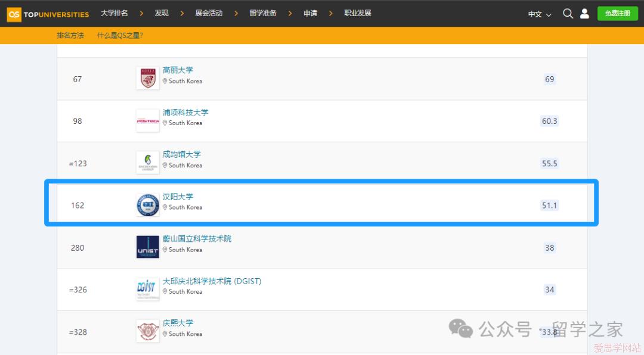Click the score 60.3 for 浦项科技大学
Viewport: 644px width, 355px height.
pyautogui.click(x=550, y=121)
